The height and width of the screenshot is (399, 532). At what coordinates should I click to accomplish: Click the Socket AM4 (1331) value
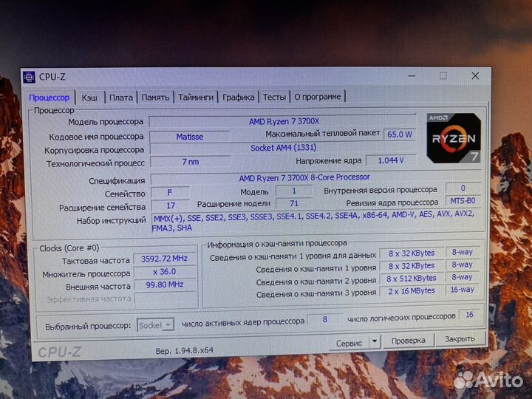click(x=283, y=148)
